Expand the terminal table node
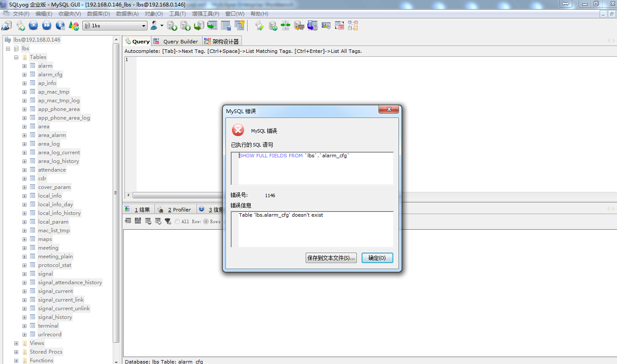Screen dimensions: 617x364 tap(24, 326)
